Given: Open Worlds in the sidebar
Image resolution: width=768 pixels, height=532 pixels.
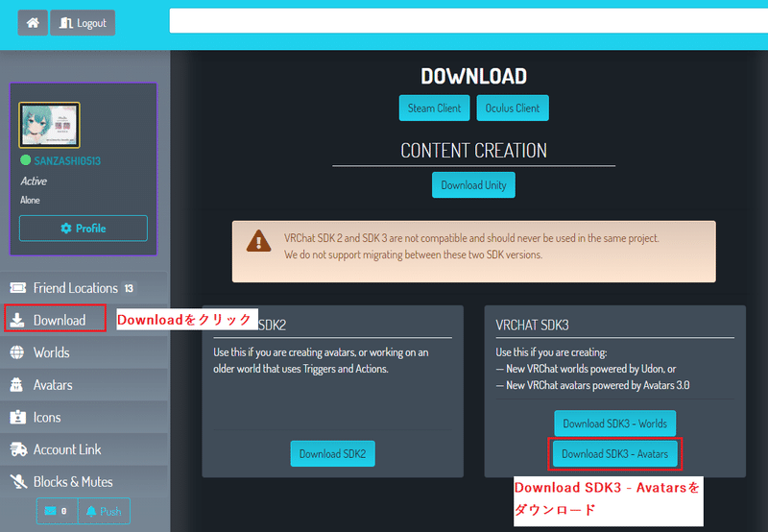Looking at the screenshot, I should tap(84, 352).
